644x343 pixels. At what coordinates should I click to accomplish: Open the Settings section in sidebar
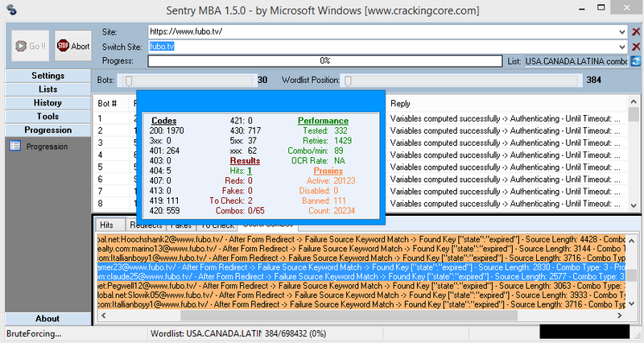click(x=47, y=76)
